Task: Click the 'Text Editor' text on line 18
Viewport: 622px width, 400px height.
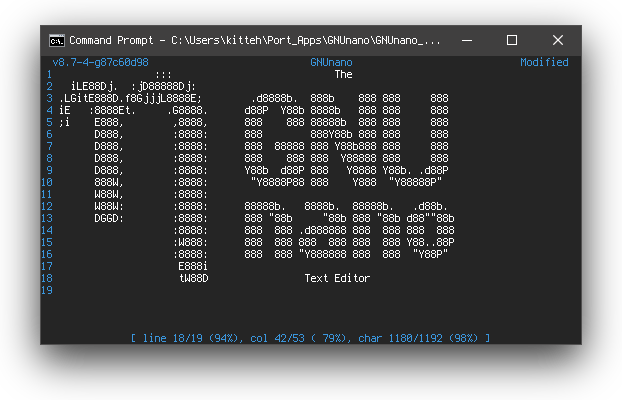Action: 337,278
